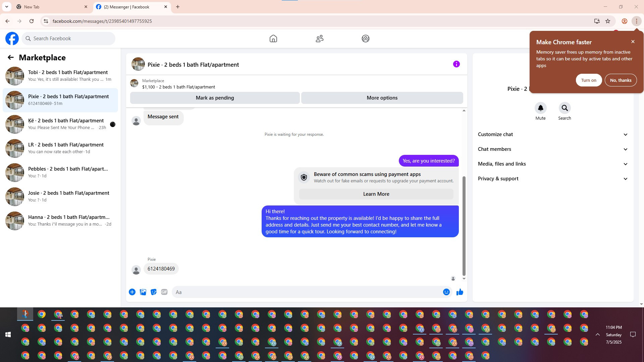Click the thumbs-up like button
The image size is (644, 362).
point(460,292)
